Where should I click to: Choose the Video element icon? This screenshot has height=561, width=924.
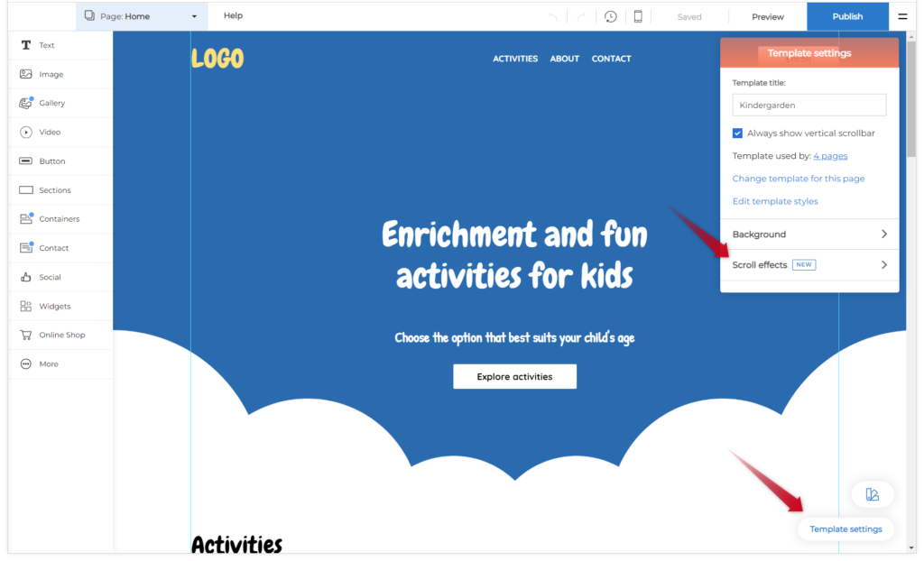point(25,132)
